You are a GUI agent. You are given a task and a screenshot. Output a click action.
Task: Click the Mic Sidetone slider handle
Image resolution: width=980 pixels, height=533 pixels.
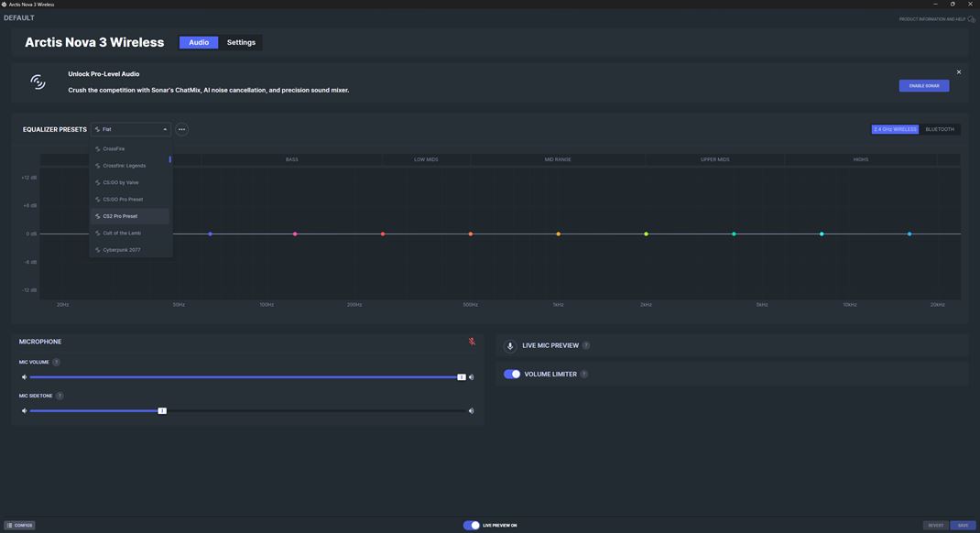[x=162, y=410]
